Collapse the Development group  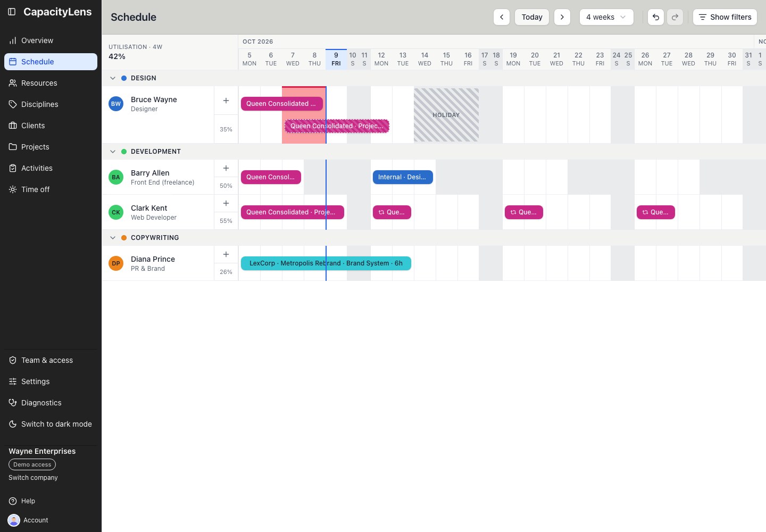113,152
